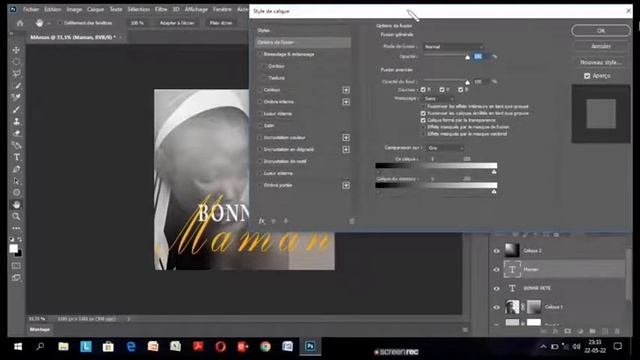The image size is (640, 360).
Task: Click the Nouveau style button
Action: click(x=601, y=62)
